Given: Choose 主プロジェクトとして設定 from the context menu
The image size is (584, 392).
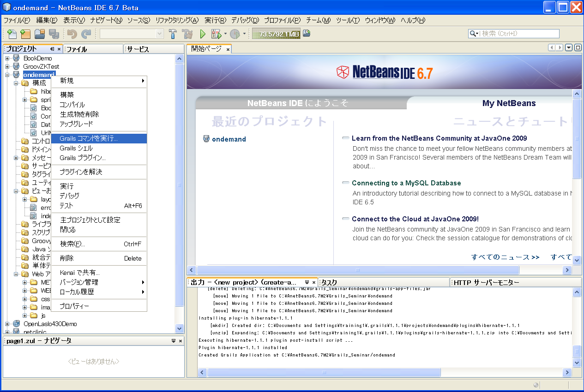Looking at the screenshot, I should (99, 220).
